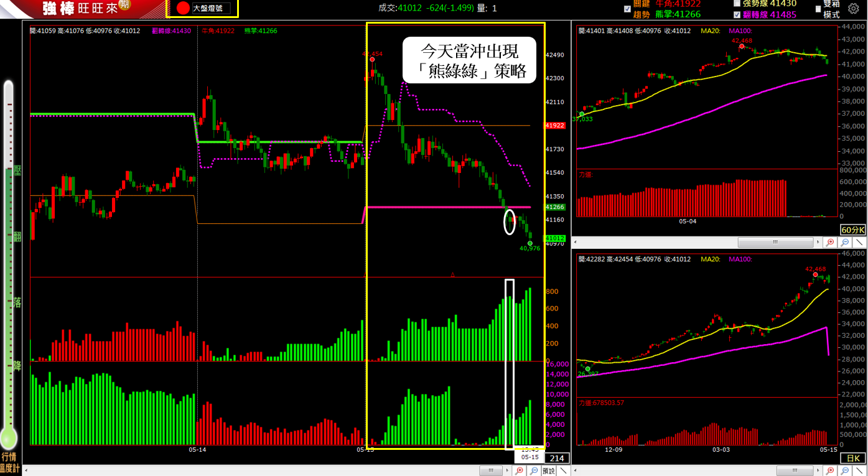This screenshot has height=476, width=868.
Task: Click the 37,033 low marker on 60分K chart
Action: 582,119
